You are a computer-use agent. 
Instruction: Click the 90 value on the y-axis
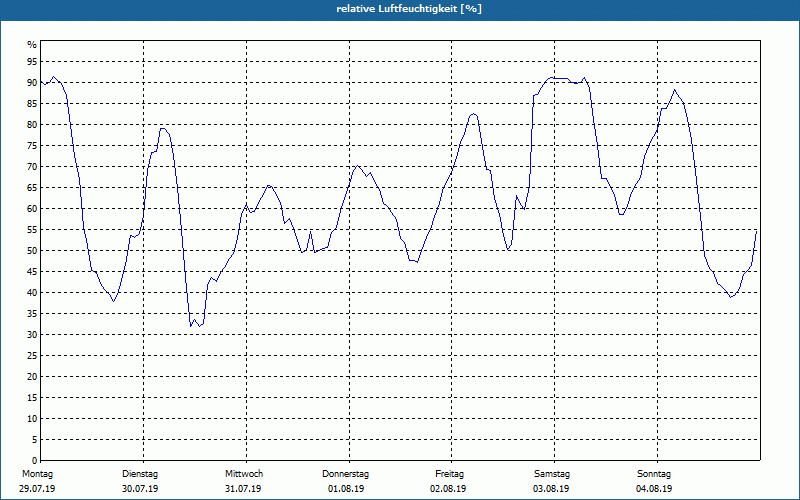(x=32, y=83)
